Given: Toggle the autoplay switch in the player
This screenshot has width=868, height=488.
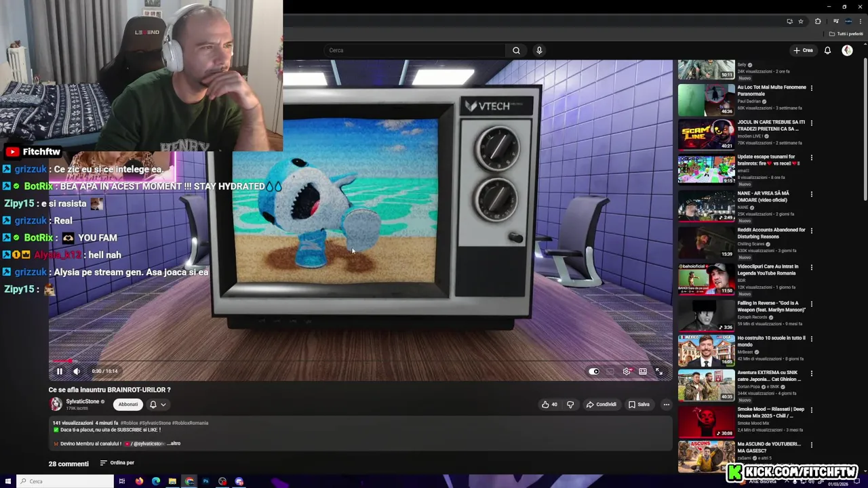Looking at the screenshot, I should 594,371.
